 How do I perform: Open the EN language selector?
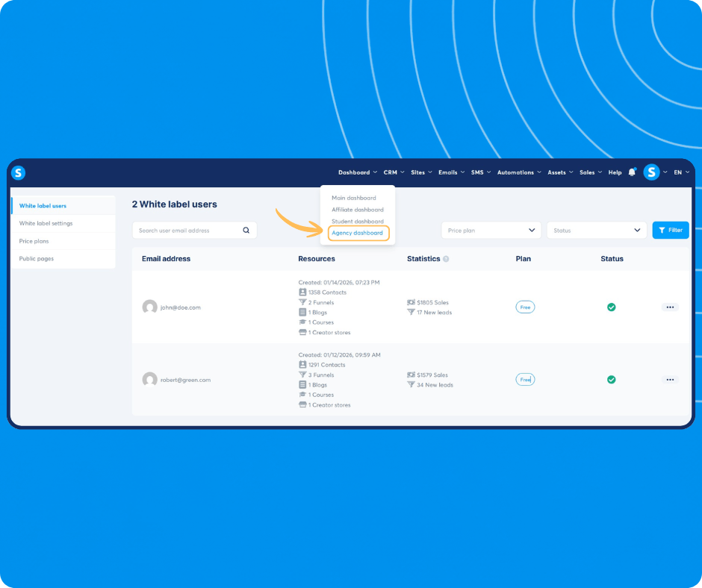click(681, 172)
